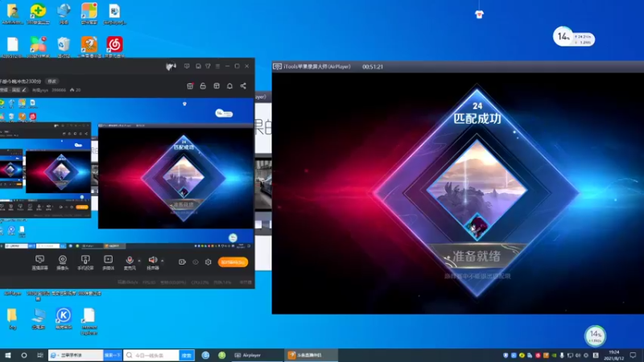This screenshot has height=362, width=644.
Task: Open streaming settings gear
Action: point(208,262)
